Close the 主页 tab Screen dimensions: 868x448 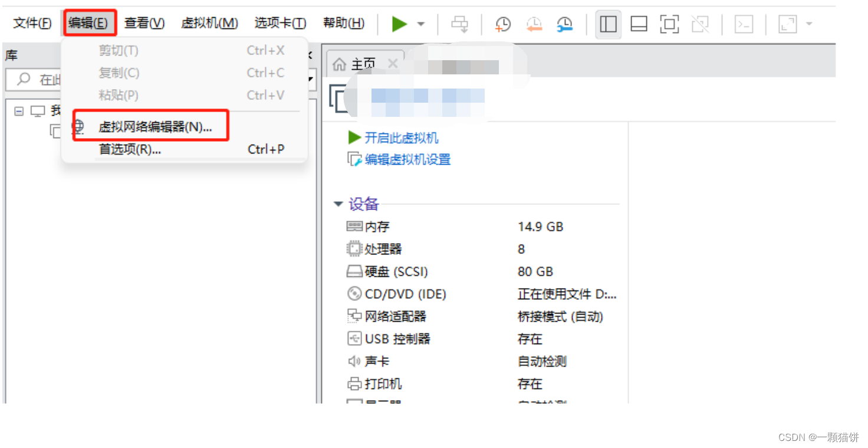click(393, 63)
